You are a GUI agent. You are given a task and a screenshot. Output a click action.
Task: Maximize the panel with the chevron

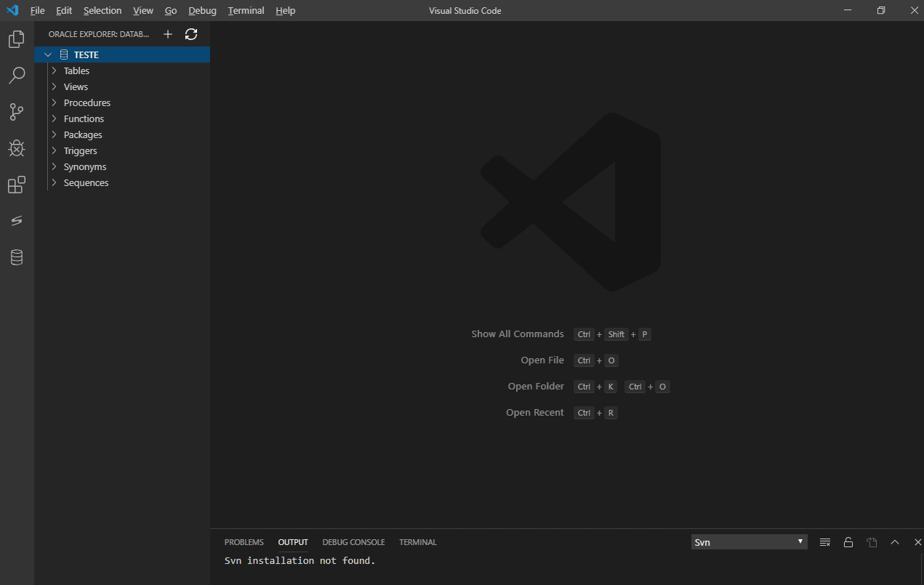click(x=895, y=541)
